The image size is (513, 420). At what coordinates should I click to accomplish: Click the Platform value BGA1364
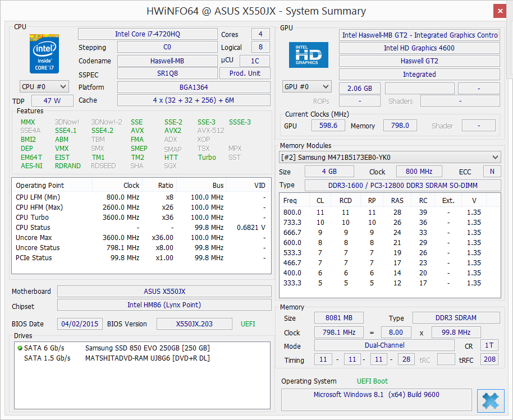194,87
